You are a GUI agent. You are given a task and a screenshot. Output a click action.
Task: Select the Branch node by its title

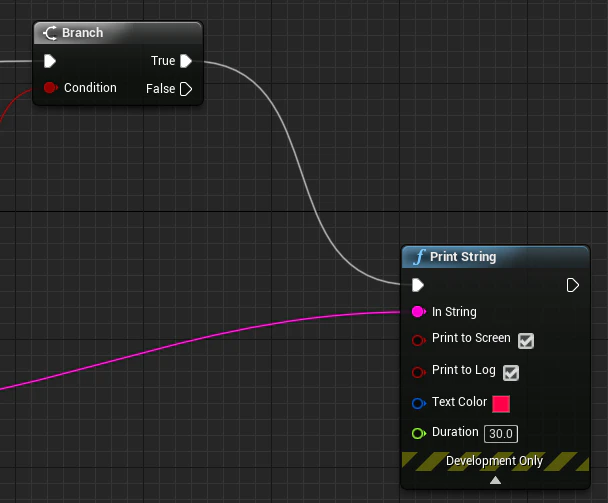click(83, 33)
